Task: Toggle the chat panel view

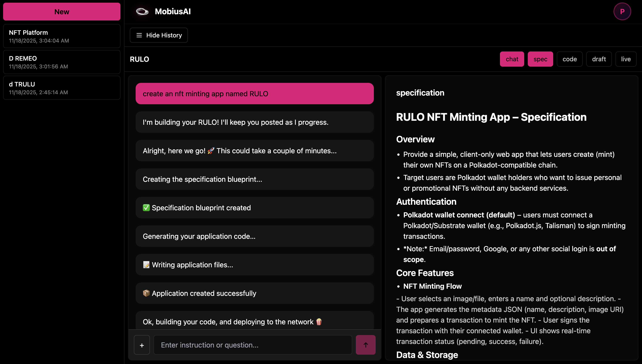Action: [x=512, y=59]
